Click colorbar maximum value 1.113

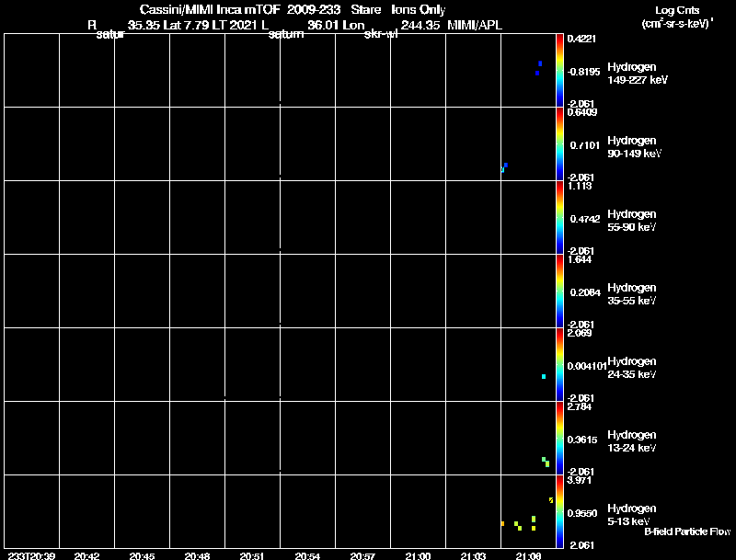(x=580, y=186)
